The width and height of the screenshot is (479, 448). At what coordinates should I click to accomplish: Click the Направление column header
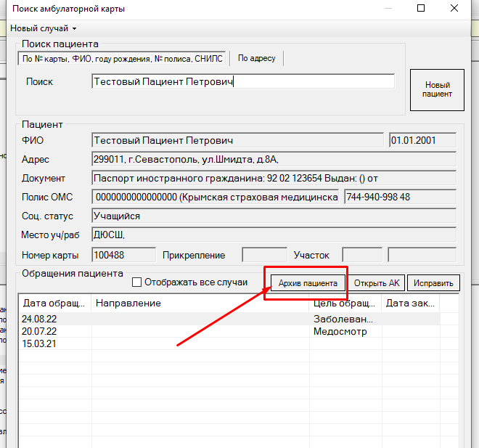(x=200, y=303)
